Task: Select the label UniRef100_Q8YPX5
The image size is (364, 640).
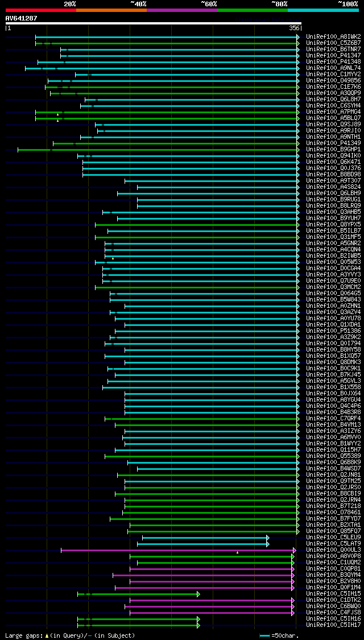Action: (x=333, y=225)
